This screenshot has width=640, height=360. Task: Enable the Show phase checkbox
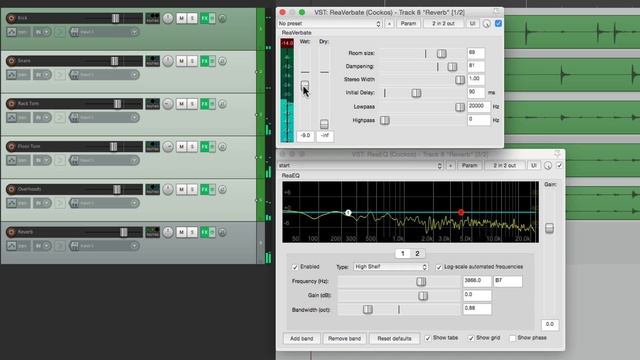pyautogui.click(x=512, y=338)
